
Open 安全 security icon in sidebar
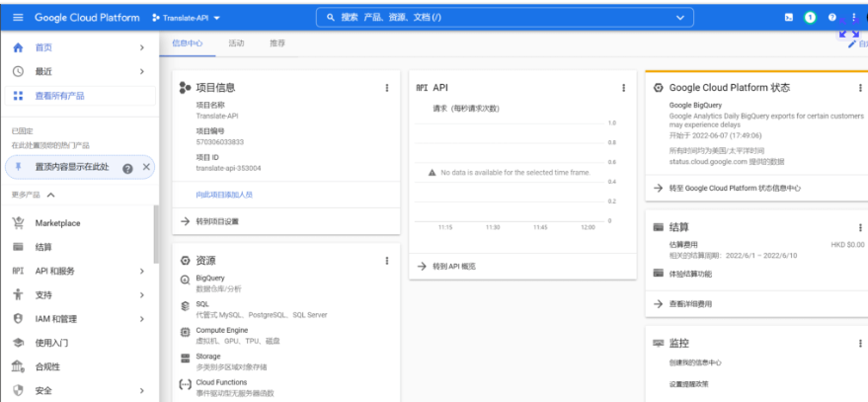click(18, 391)
